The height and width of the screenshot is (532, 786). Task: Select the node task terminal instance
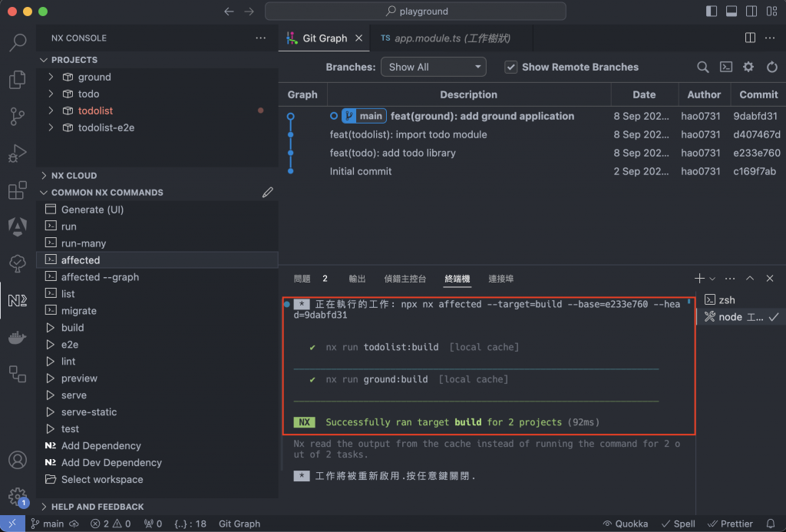[x=741, y=317]
